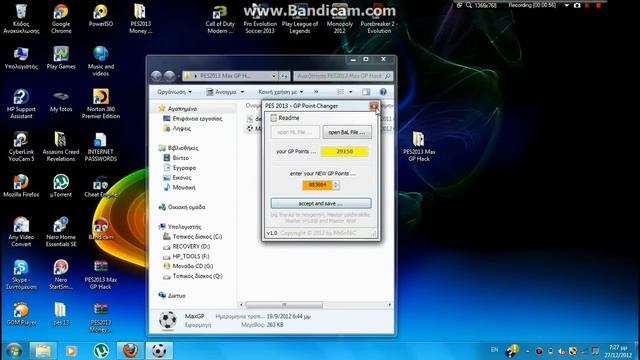The width and height of the screenshot is (640, 360).
Task: Open the Άνοιγμα dropdown in Explorer toolbar
Action: (x=225, y=92)
